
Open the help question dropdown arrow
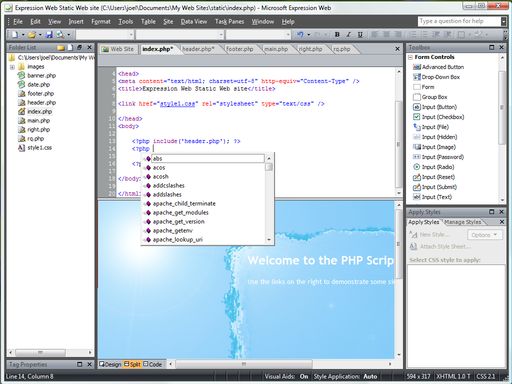[x=503, y=21]
